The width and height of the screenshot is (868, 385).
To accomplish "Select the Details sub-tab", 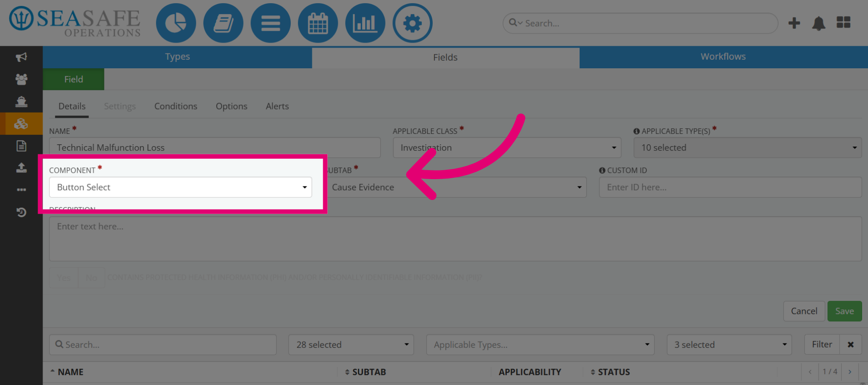I will click(72, 106).
